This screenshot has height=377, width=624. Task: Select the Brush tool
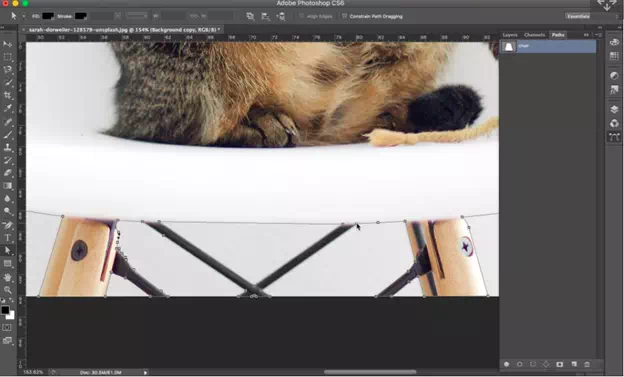pyautogui.click(x=8, y=134)
